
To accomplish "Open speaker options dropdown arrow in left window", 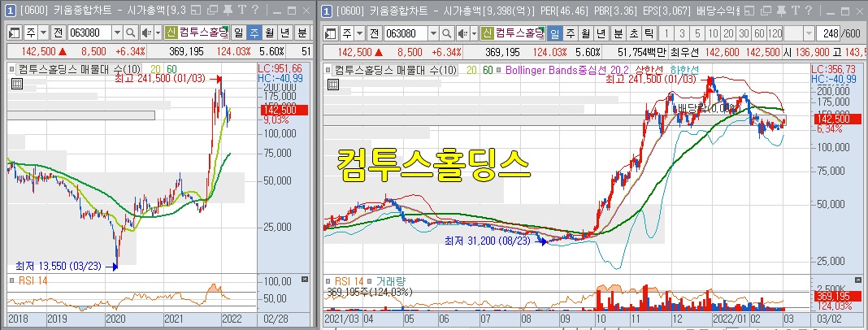I will tap(158, 33).
